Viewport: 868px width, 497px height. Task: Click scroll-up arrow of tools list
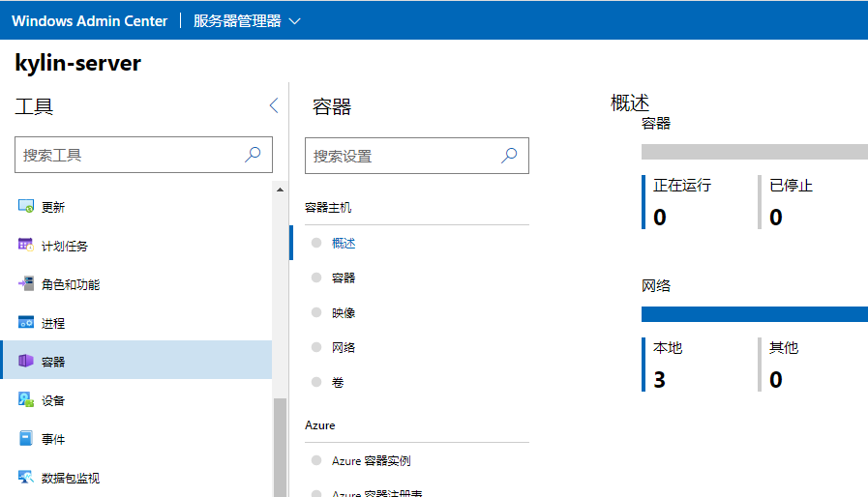[280, 190]
